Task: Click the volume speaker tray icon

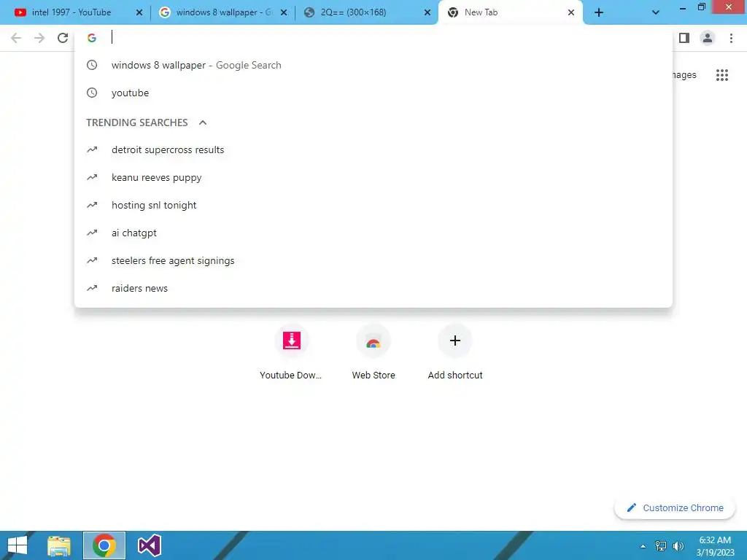Action: [678, 546]
